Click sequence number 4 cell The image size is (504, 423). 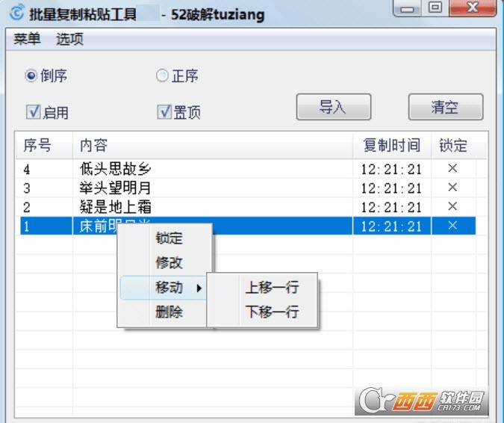coord(27,169)
